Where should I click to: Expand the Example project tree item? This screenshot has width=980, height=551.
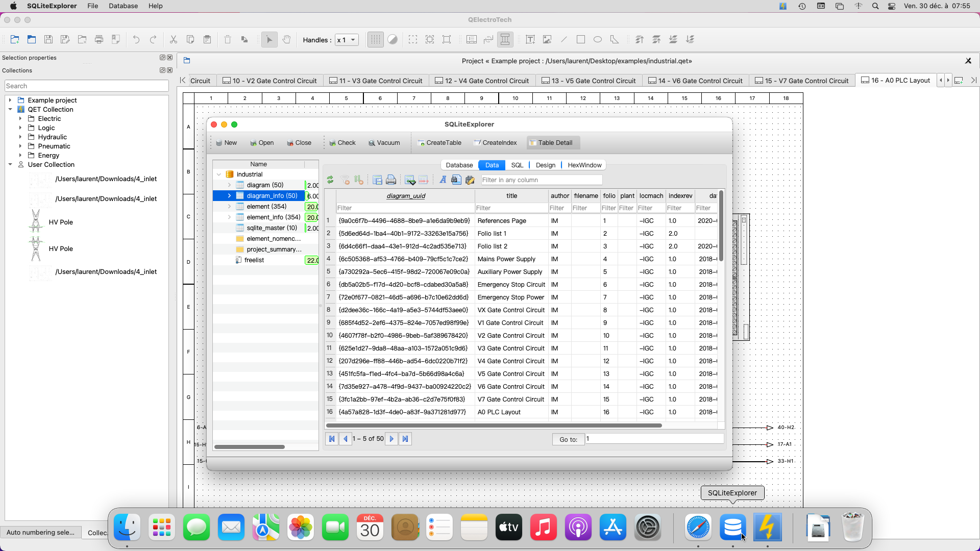[10, 101]
